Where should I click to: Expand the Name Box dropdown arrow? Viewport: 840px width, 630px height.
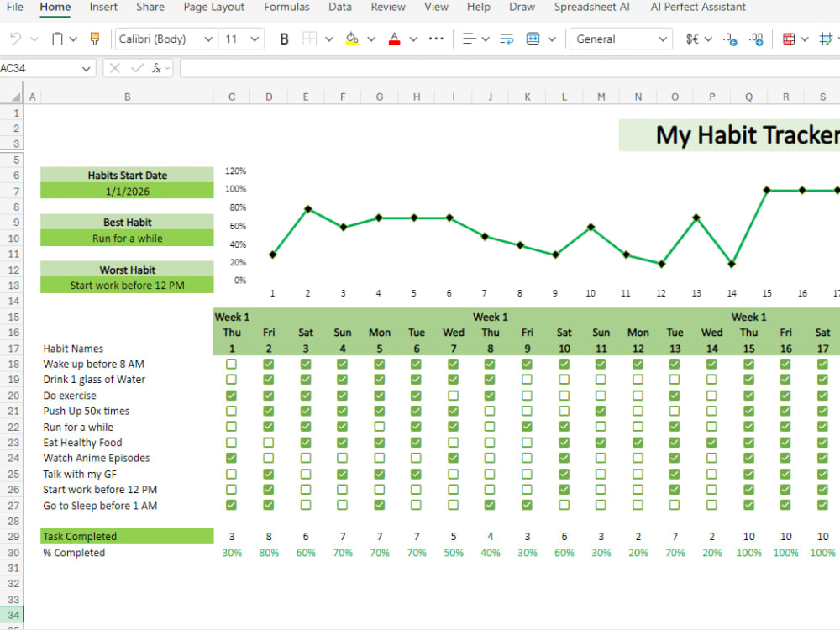tap(86, 68)
